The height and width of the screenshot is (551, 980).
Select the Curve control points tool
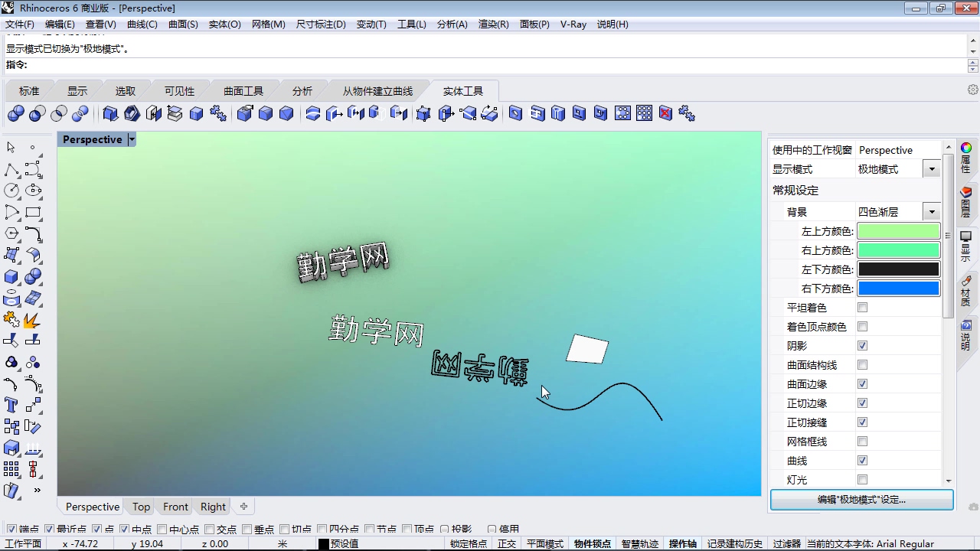(x=33, y=169)
